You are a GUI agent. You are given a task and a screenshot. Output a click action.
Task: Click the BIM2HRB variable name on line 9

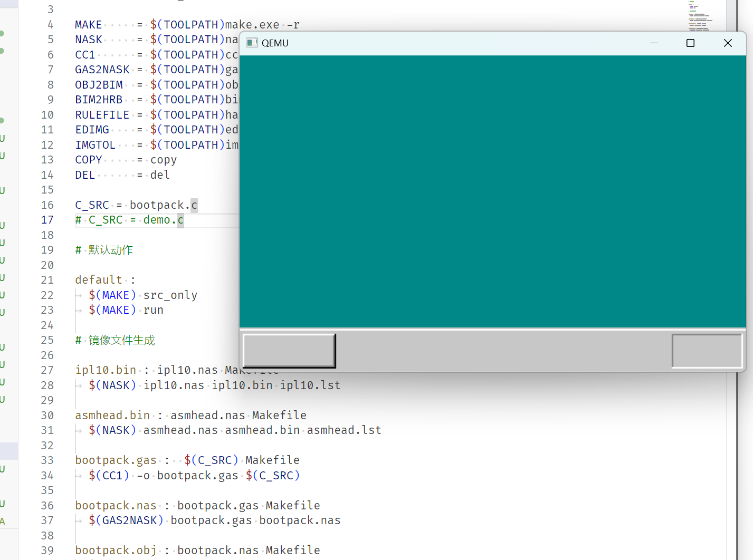click(99, 100)
